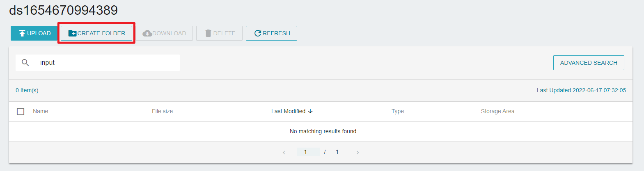Viewport: 644px width, 171px height.
Task: Click the magnifying glass search icon
Action: point(25,63)
